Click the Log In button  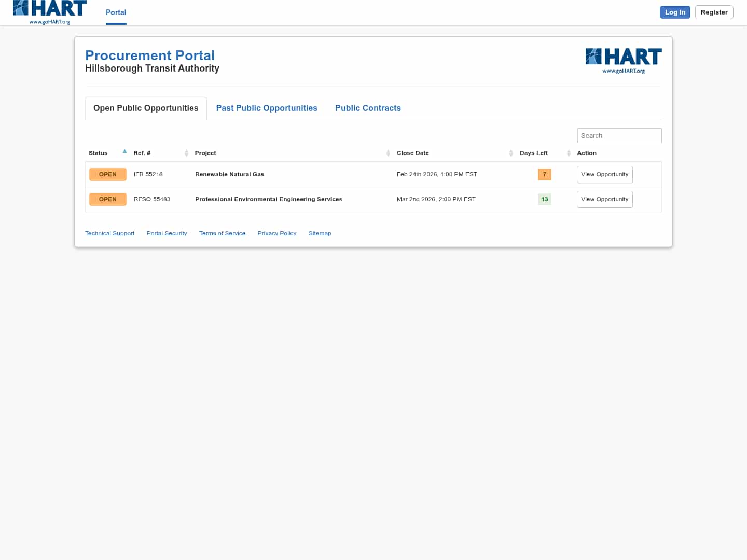[675, 12]
